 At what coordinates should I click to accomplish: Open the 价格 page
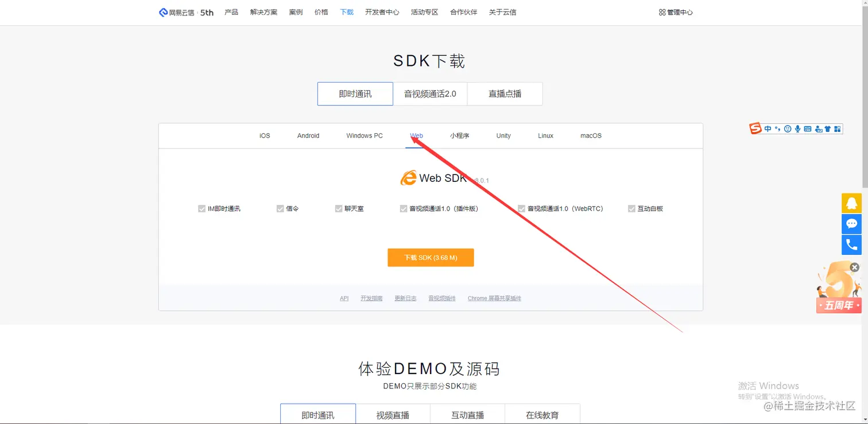pos(321,12)
